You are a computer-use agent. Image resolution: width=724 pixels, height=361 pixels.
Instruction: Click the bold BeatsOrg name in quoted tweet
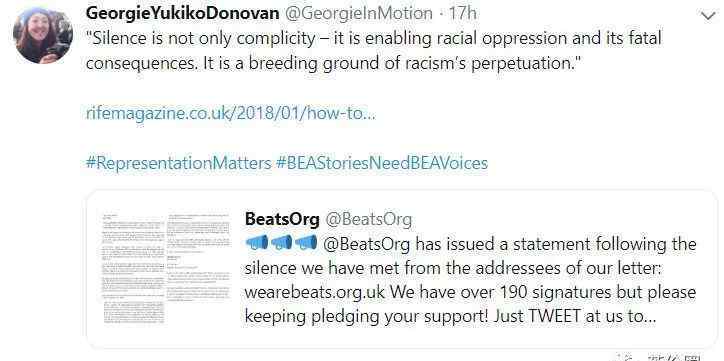coord(282,219)
